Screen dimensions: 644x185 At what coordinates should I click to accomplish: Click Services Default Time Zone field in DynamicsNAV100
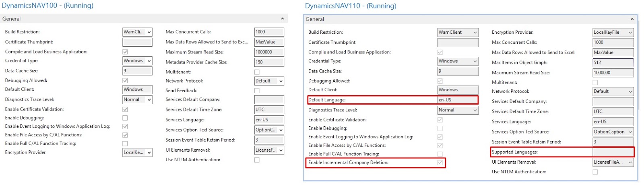(269, 109)
